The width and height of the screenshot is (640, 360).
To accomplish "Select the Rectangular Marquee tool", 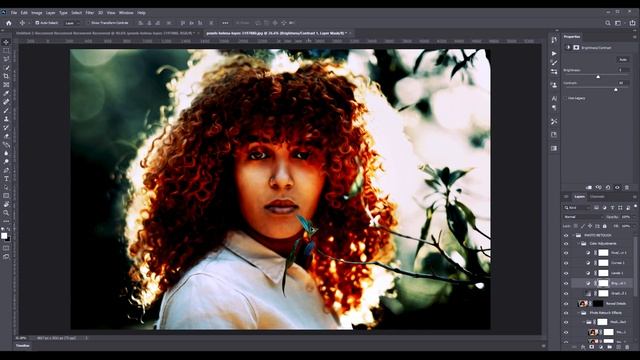I will tap(6, 51).
